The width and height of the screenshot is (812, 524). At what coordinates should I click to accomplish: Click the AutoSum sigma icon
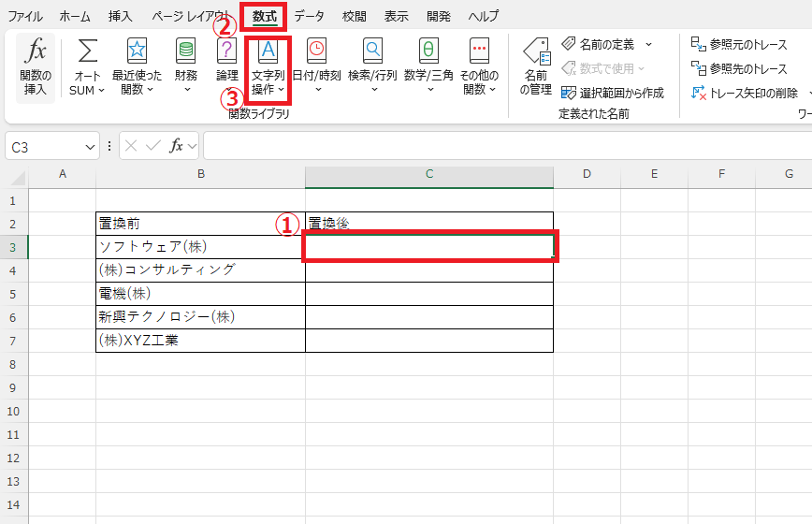tap(88, 51)
